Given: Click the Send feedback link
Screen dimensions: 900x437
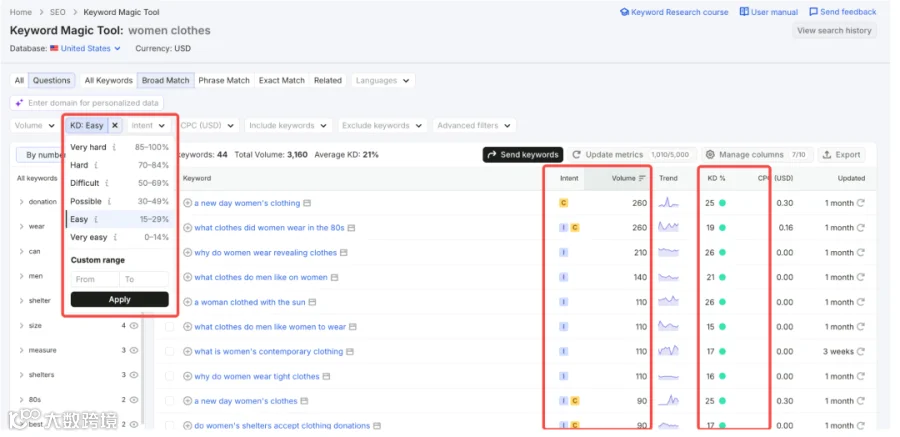Looking at the screenshot, I should pos(843,12).
